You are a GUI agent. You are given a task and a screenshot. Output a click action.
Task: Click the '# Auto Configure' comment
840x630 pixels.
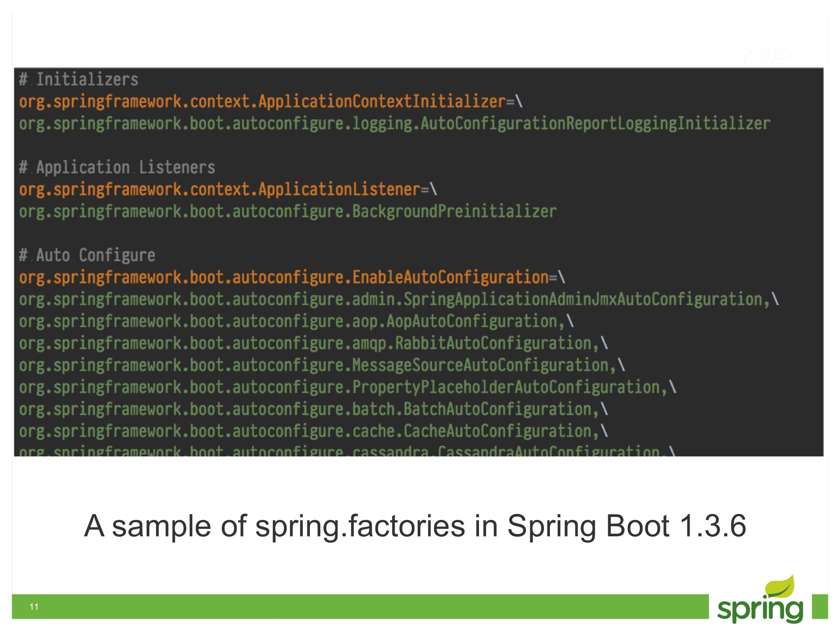click(87, 255)
